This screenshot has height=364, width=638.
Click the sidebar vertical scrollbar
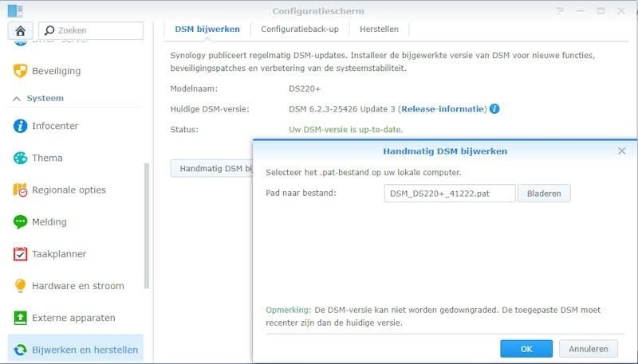pyautogui.click(x=147, y=226)
